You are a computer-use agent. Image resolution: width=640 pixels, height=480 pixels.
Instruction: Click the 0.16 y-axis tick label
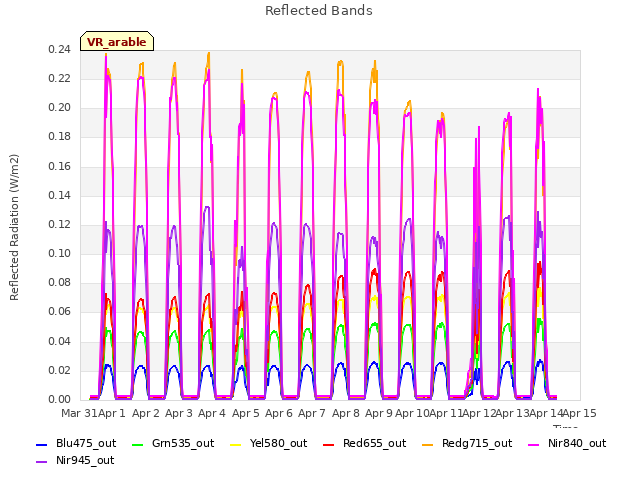(x=59, y=166)
